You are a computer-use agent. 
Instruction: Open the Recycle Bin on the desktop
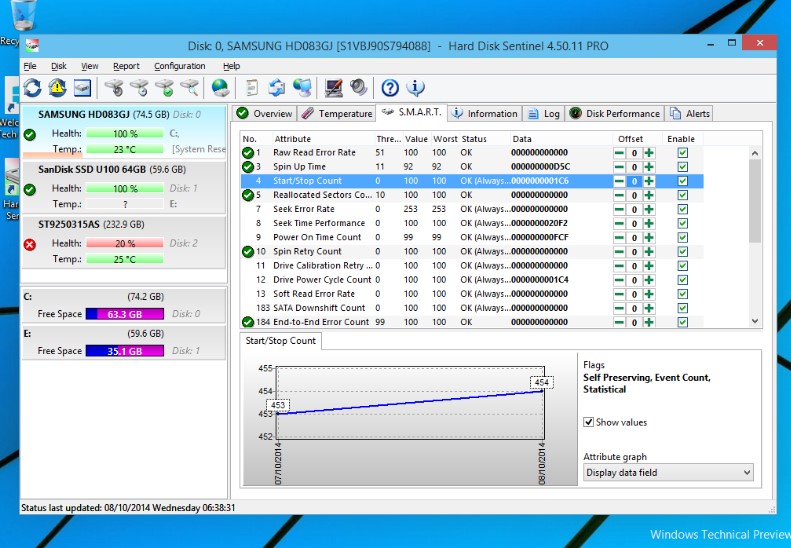tap(23, 15)
